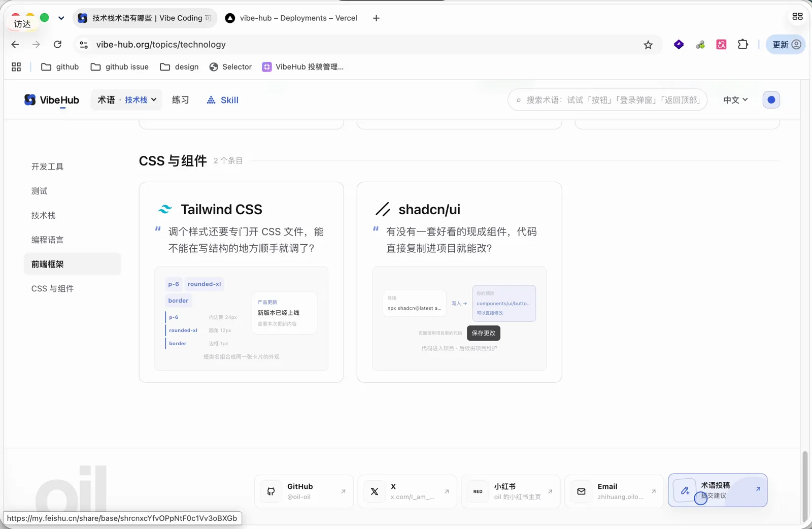Open the green molecule extension icon

coord(700,45)
